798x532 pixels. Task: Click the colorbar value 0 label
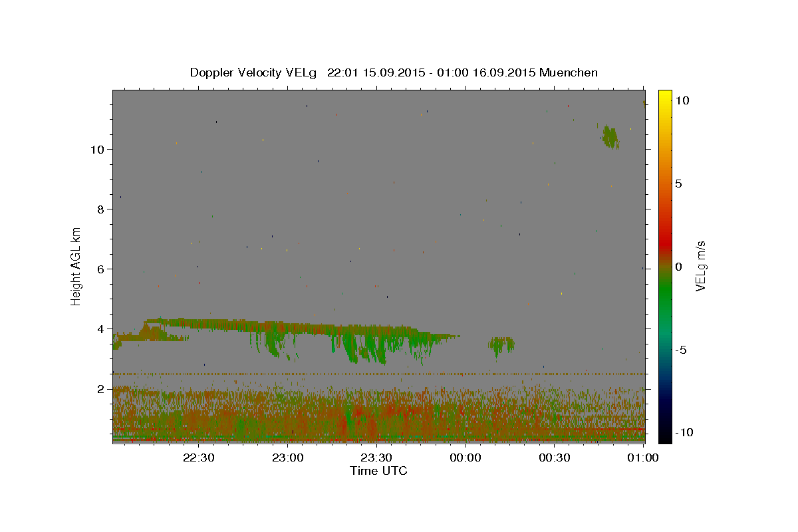[678, 267]
